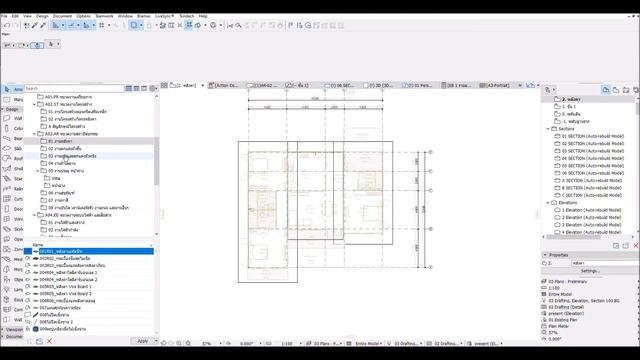
Task: Open the zoom percentage dropdown in the bottom bar
Action: 220,344
